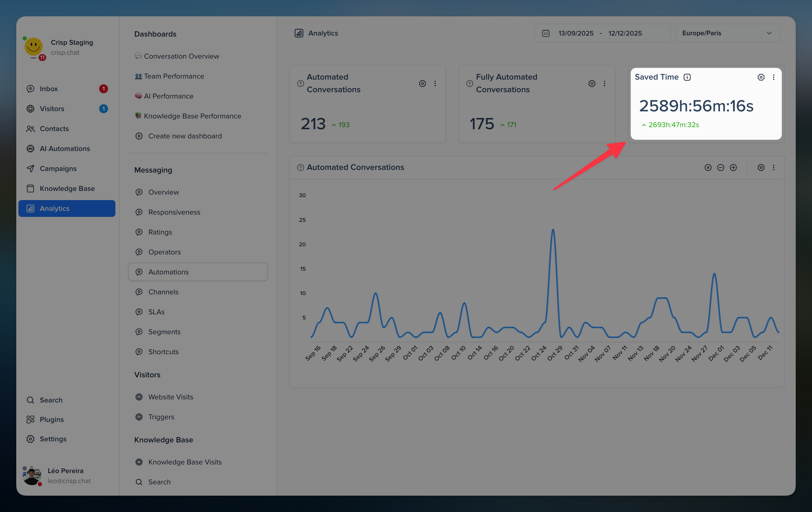Click Create new dashboard
The height and width of the screenshot is (512, 812).
pyautogui.click(x=185, y=136)
